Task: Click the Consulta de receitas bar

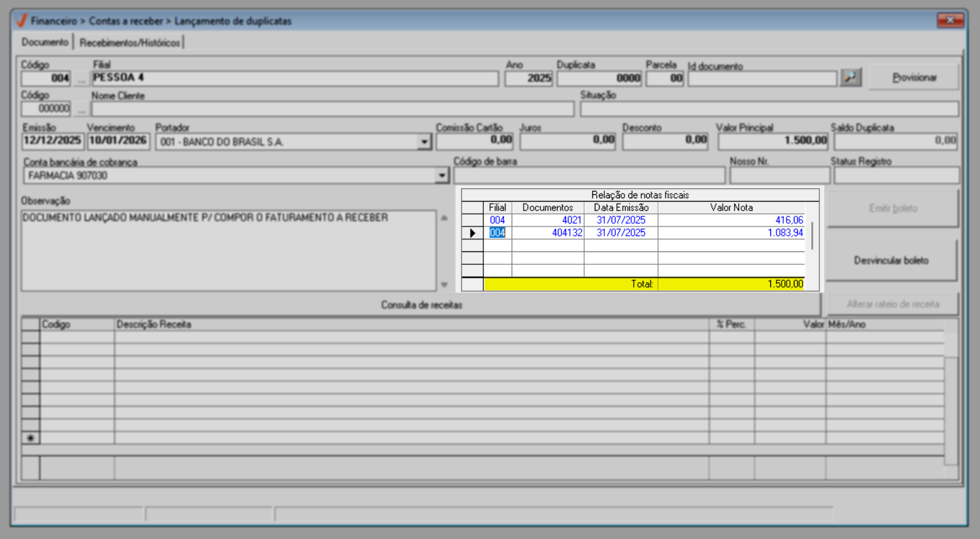Action: (421, 305)
